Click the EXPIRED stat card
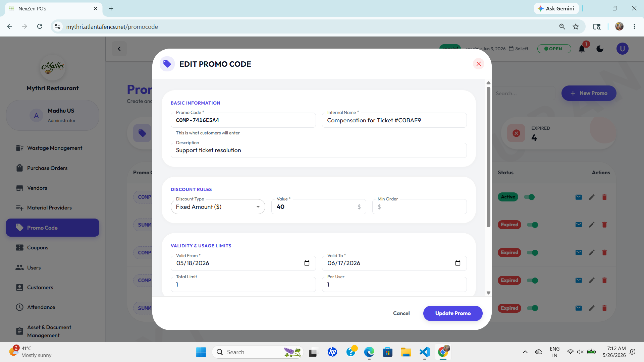Viewport: 644px width, 362px height. pyautogui.click(x=558, y=133)
